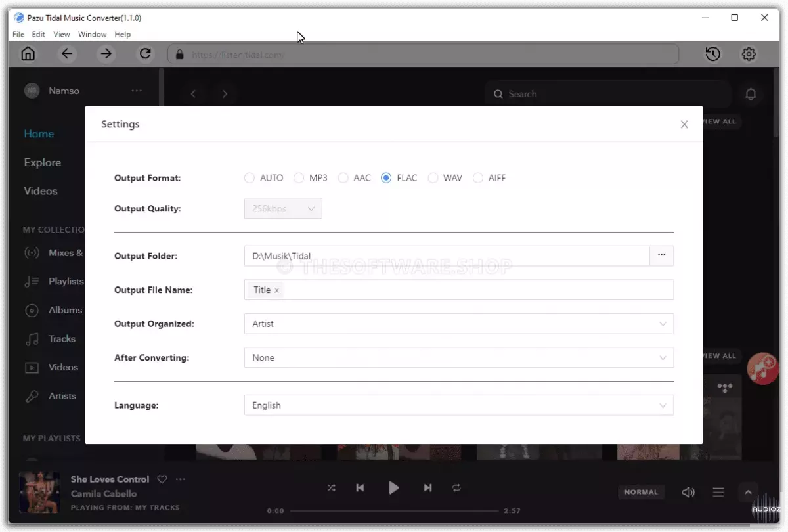Open the Language dropdown
Viewport: 788px width, 532px height.
459,405
